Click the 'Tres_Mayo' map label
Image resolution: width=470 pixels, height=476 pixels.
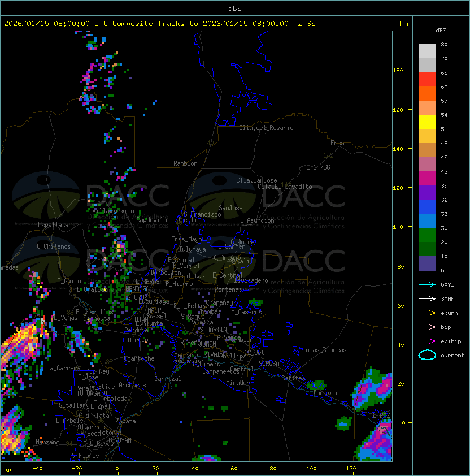pyautogui.click(x=186, y=239)
